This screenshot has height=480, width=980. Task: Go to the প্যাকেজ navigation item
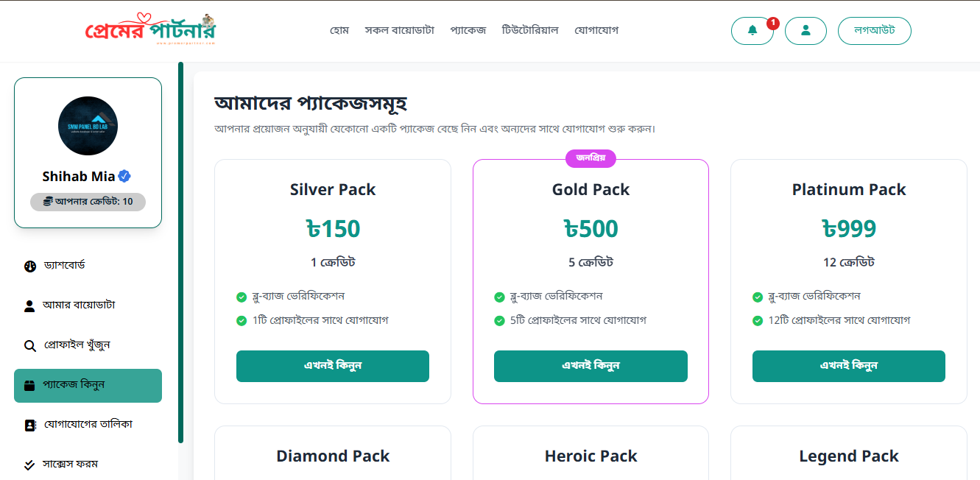468,30
